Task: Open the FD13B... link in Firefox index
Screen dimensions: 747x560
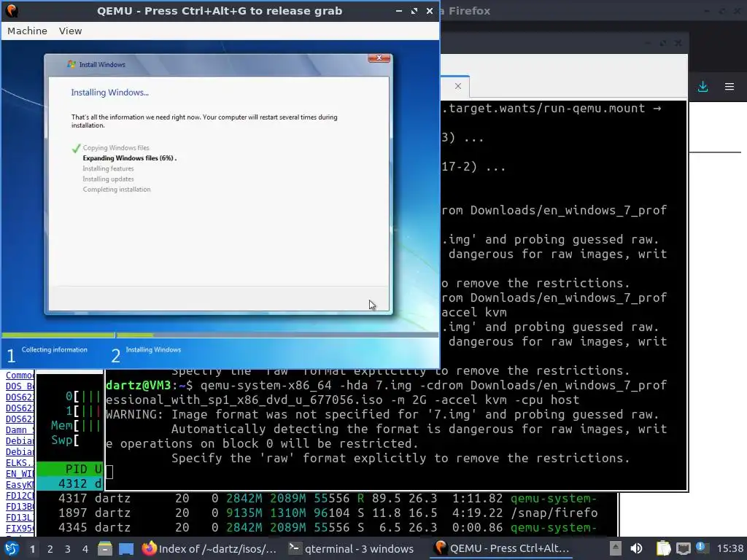Action: [x=20, y=507]
